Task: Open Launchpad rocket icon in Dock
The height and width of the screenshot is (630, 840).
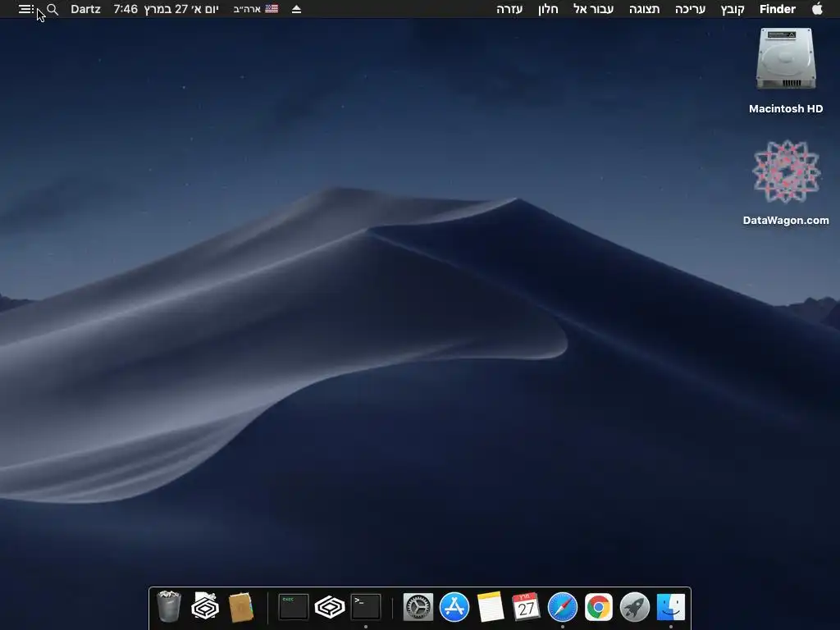Action: point(635,607)
